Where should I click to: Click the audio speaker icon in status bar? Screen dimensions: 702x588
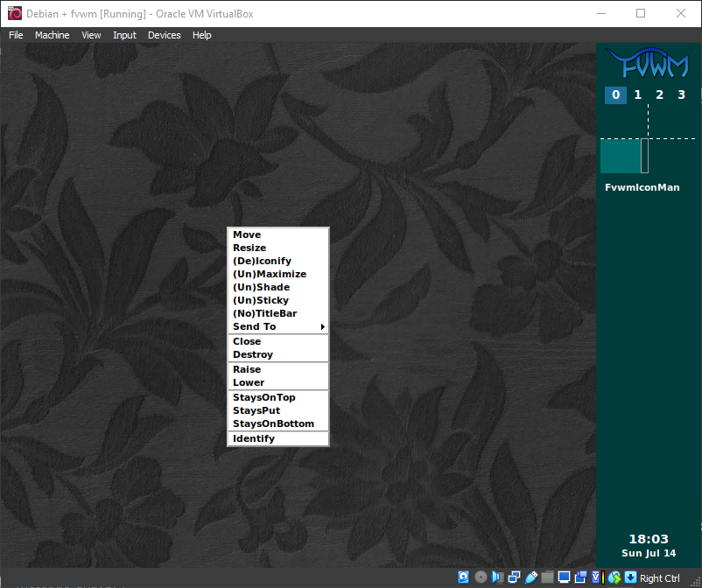(x=497, y=577)
